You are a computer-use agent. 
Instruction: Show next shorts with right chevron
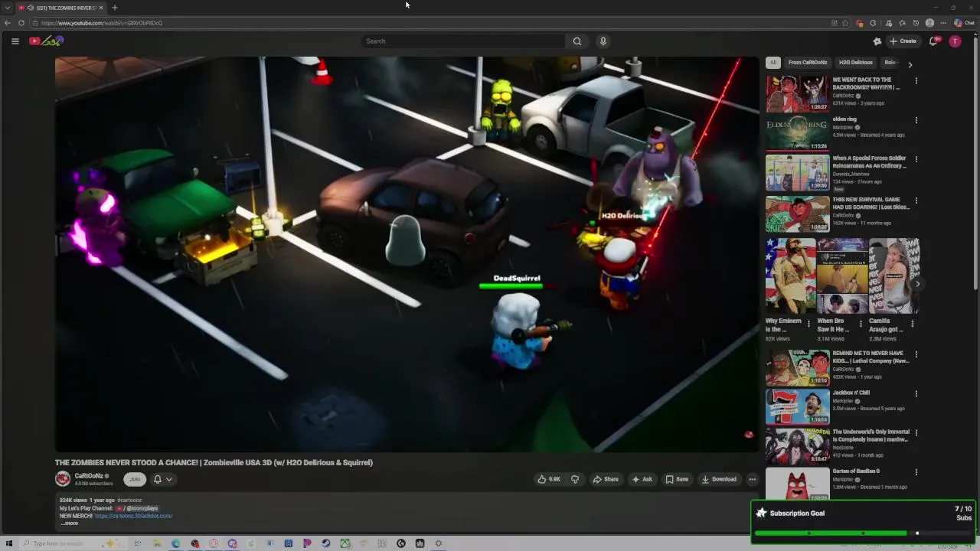pyautogui.click(x=917, y=284)
